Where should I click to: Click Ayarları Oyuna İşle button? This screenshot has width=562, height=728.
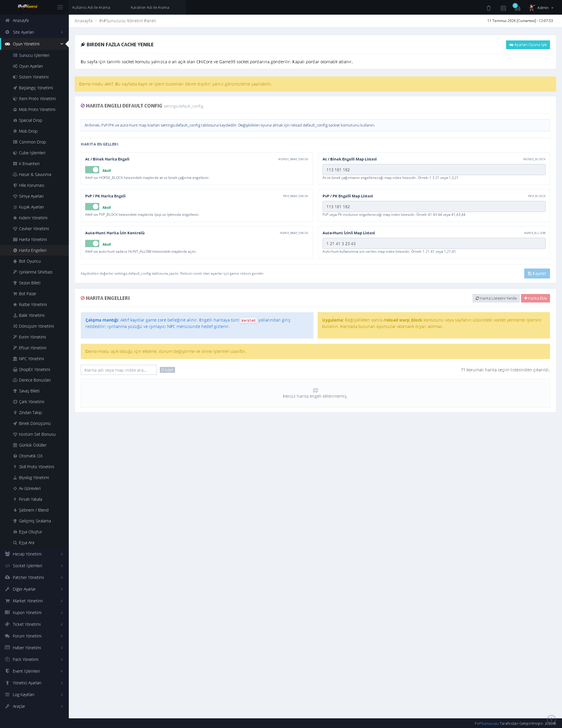528,45
